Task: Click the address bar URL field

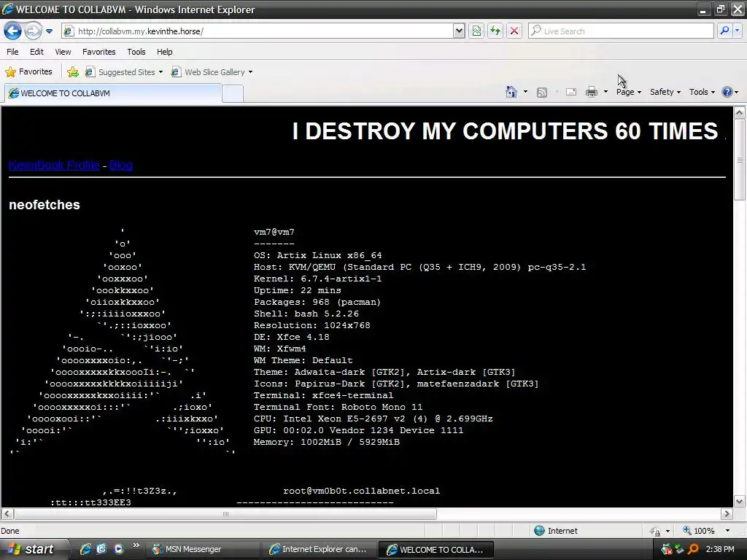Action: pyautogui.click(x=258, y=31)
